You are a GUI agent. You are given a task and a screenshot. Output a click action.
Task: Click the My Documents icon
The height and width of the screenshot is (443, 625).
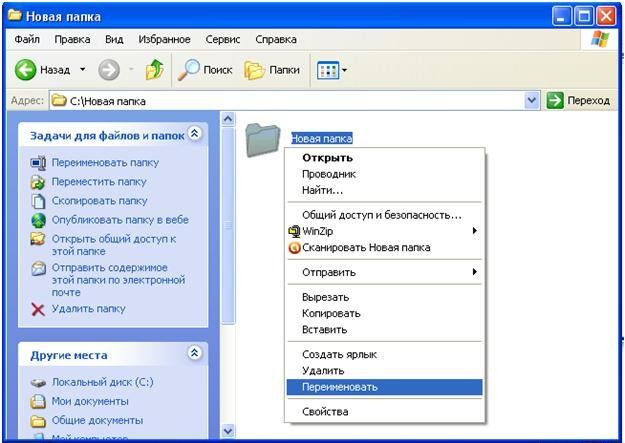tap(38, 401)
